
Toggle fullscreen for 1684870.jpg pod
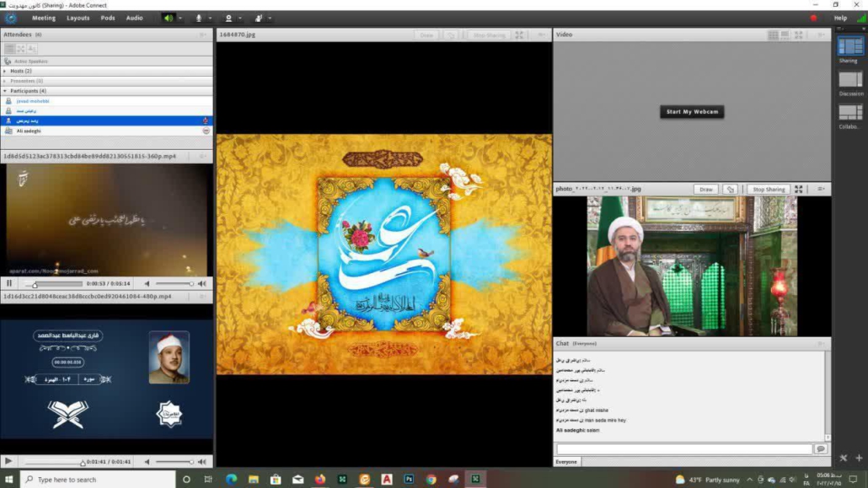[519, 35]
